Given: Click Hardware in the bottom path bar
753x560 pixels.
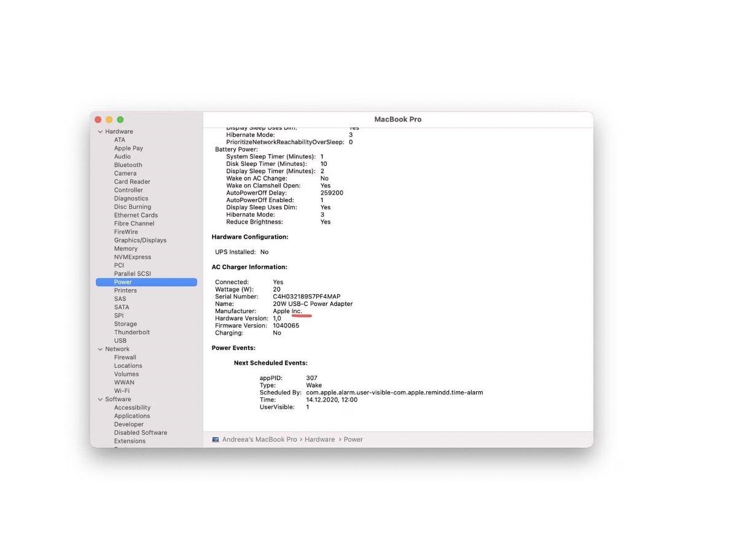Looking at the screenshot, I should (319, 440).
